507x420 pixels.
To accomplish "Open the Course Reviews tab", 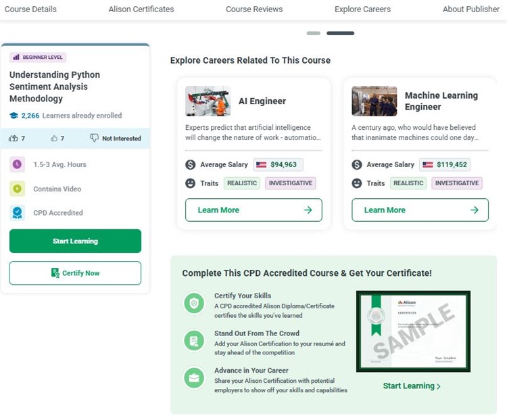I will point(254,9).
